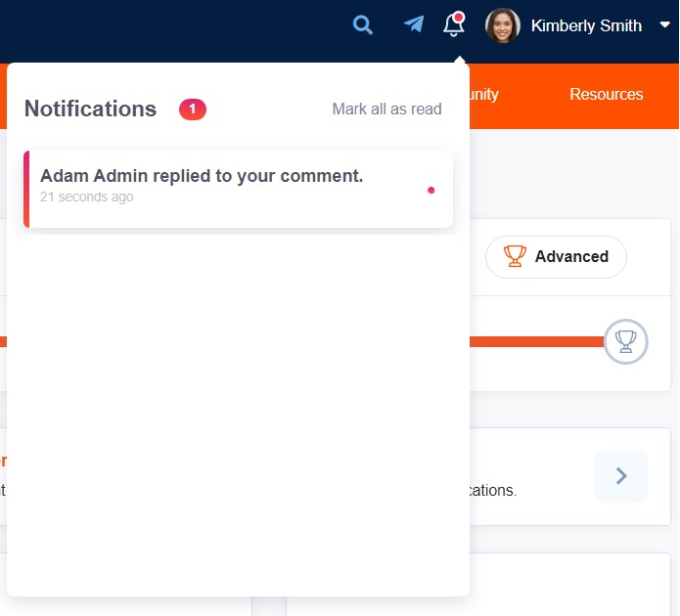Click the trophy icon at progress end
680x616 pixels.
(625, 341)
